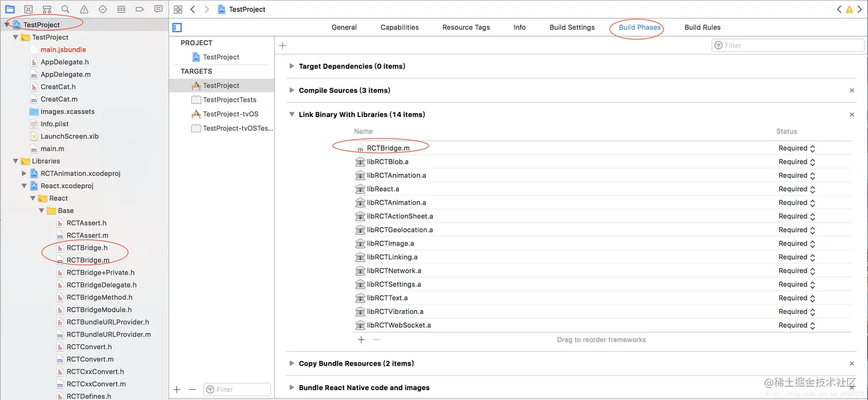
Task: Click the build phases Filter field
Action: point(788,45)
